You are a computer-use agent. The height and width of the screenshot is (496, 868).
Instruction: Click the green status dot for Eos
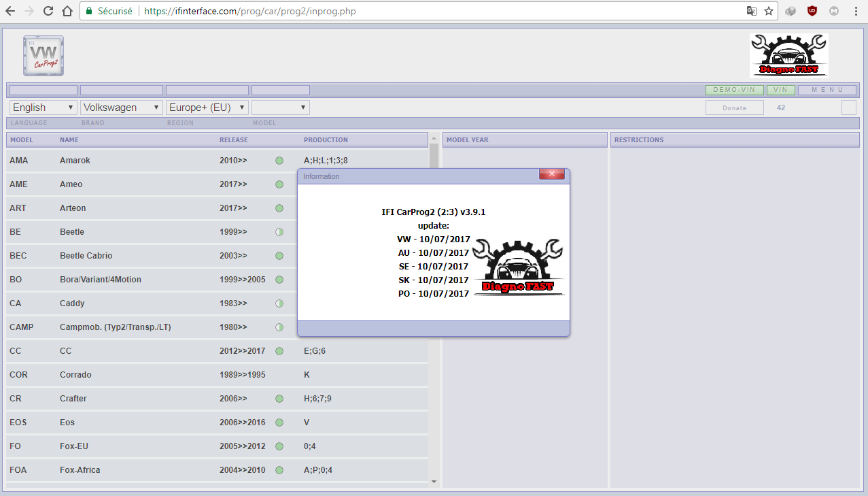pyautogui.click(x=279, y=423)
